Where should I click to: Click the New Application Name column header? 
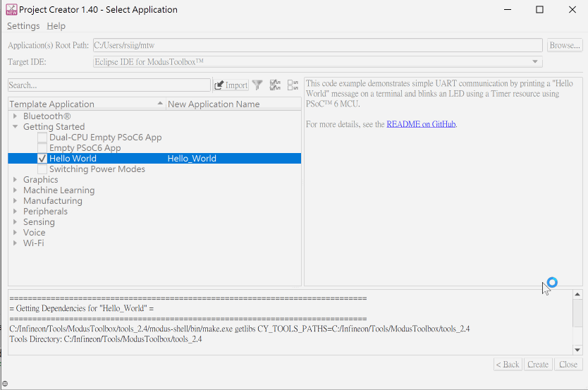coord(233,104)
